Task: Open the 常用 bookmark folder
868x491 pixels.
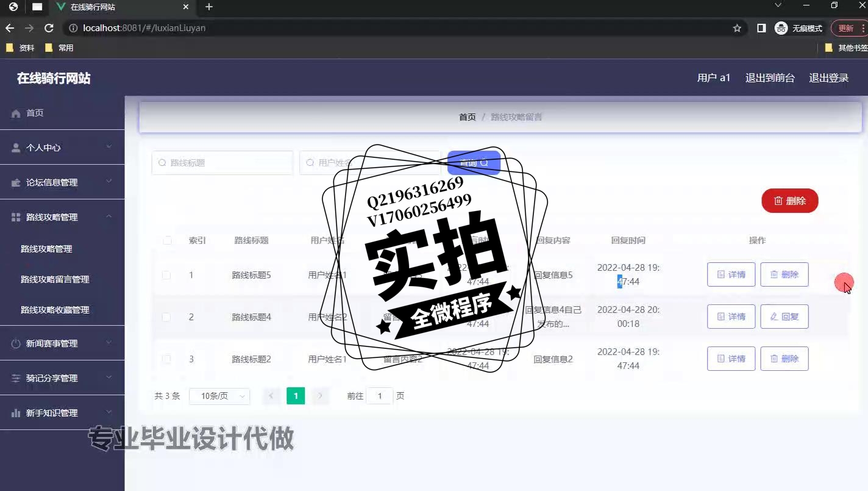Action: [x=59, y=48]
